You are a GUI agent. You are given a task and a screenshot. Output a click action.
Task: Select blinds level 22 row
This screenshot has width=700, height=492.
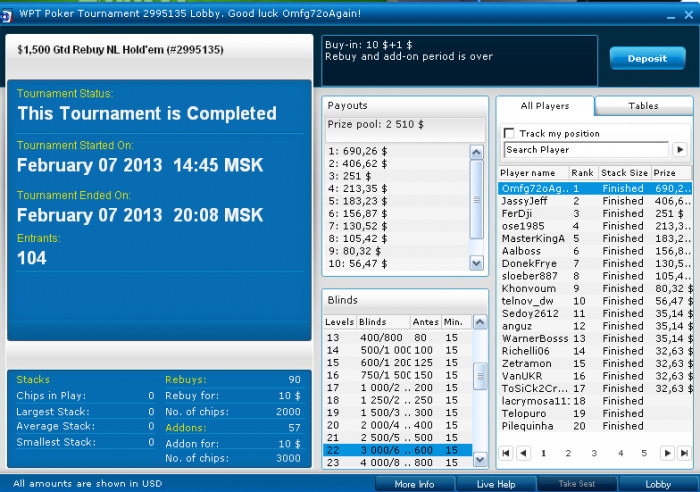point(397,450)
